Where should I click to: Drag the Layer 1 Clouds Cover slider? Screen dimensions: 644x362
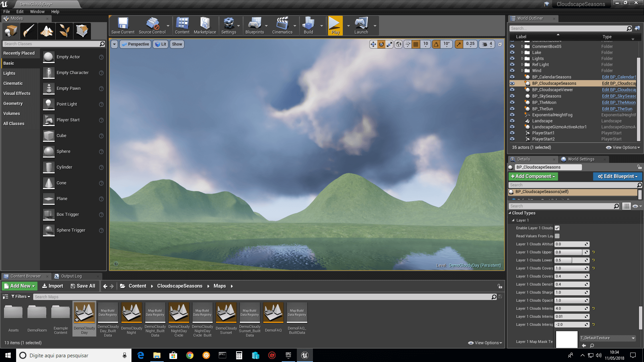pos(571,268)
